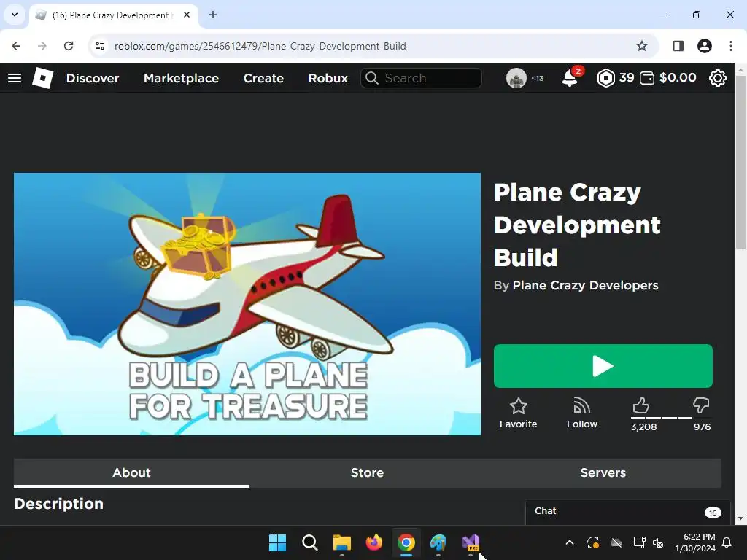Switch to the Store tab
The image size is (747, 560).
click(x=367, y=472)
